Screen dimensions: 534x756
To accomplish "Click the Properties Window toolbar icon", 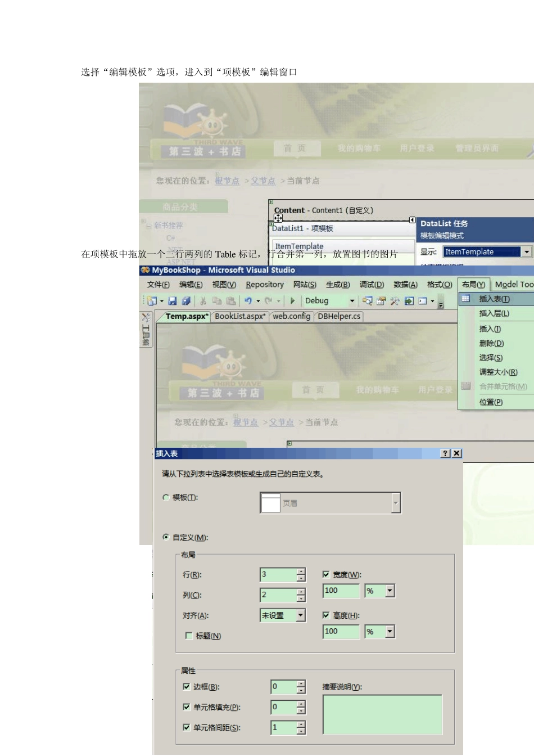I will (381, 301).
